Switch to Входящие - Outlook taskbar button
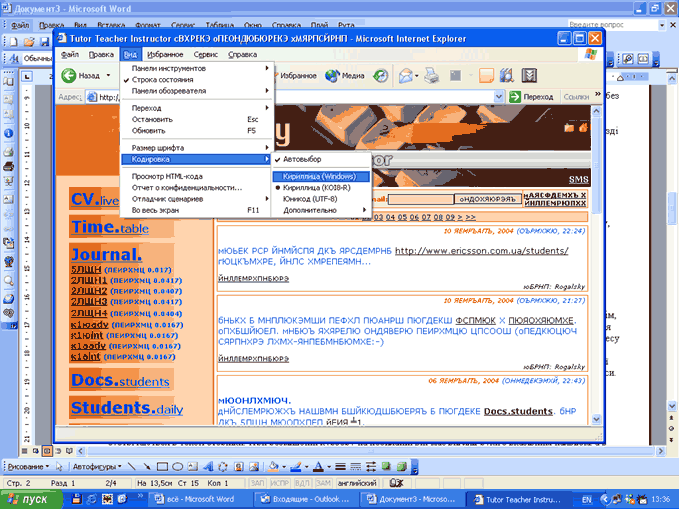The width and height of the screenshot is (679, 509). point(306,499)
